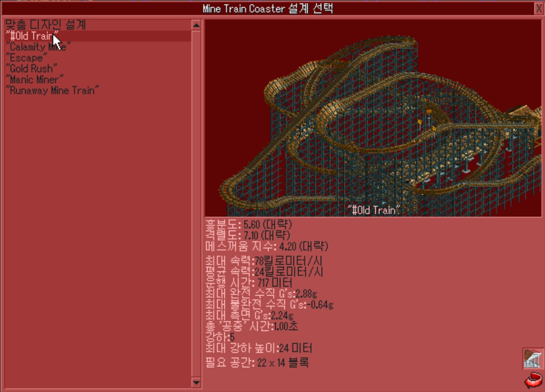Select the "#Old Train" design
This screenshot has width=545, height=392.
(98, 36)
